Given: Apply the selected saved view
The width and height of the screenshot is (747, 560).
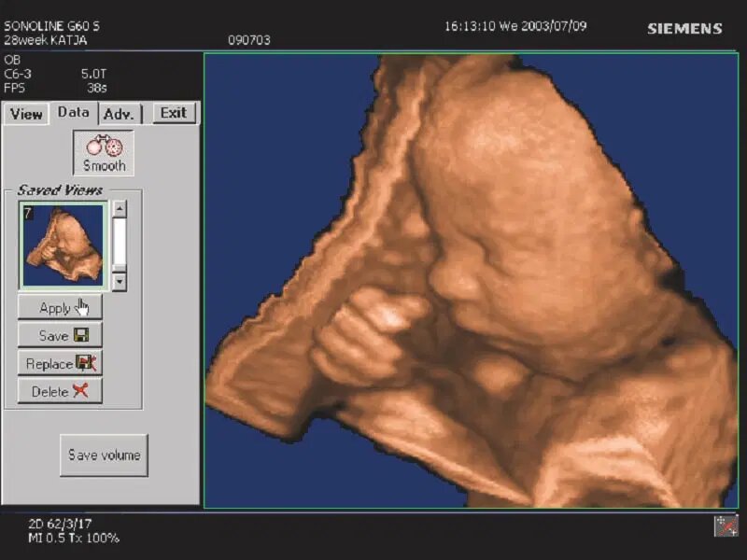Looking at the screenshot, I should [60, 307].
